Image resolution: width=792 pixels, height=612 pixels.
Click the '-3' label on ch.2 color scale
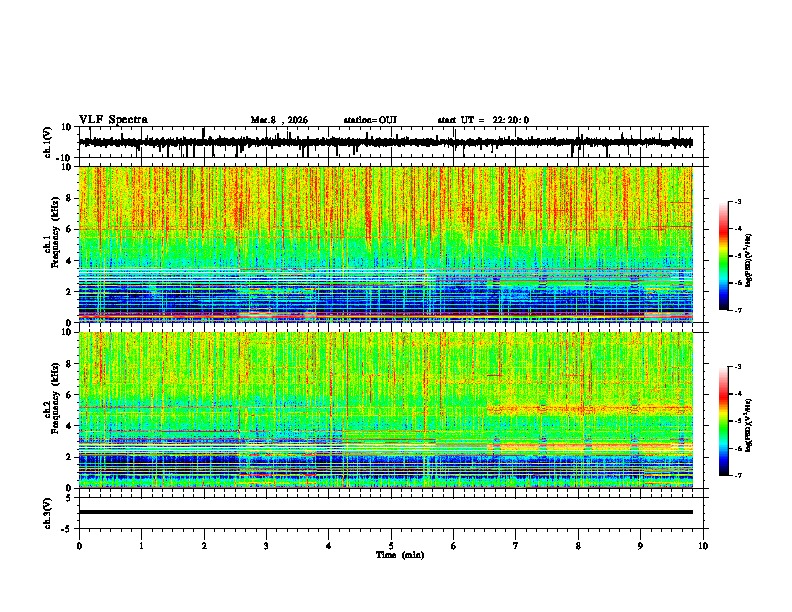[737, 367]
